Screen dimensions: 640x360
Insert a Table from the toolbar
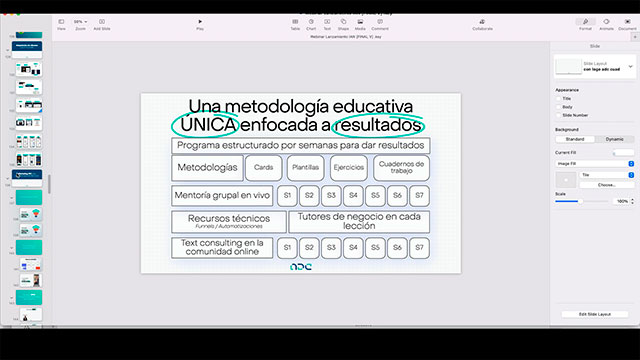point(295,24)
